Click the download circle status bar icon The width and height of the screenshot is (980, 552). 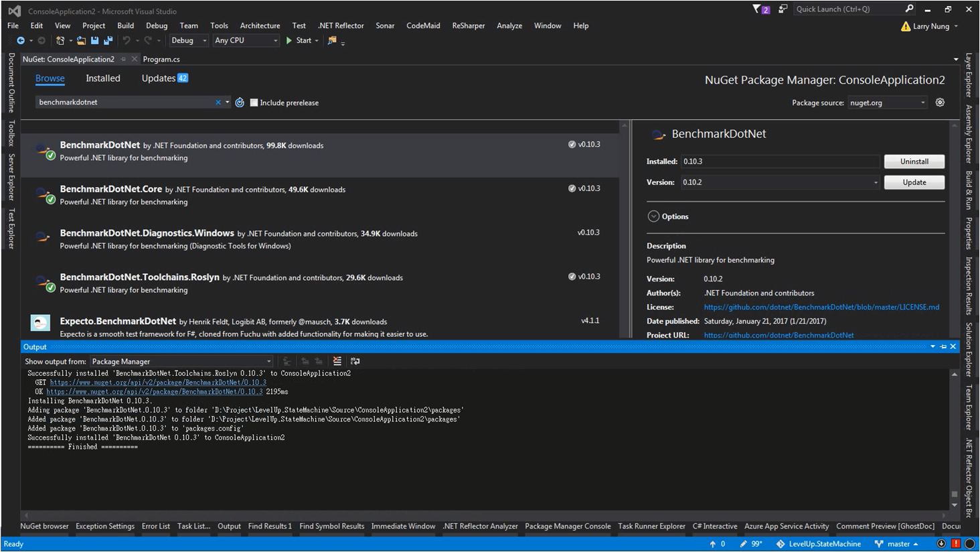[x=941, y=544]
